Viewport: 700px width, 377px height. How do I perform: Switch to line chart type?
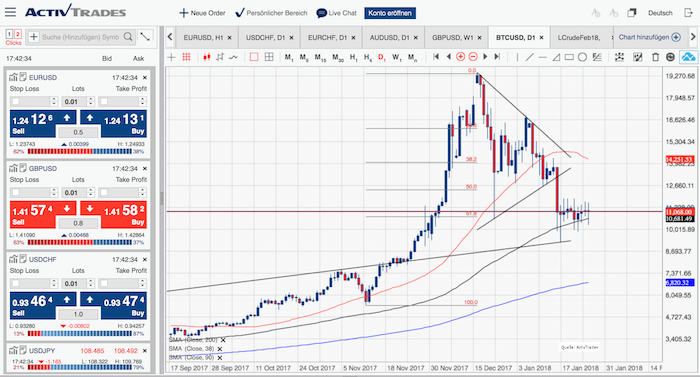click(x=233, y=57)
